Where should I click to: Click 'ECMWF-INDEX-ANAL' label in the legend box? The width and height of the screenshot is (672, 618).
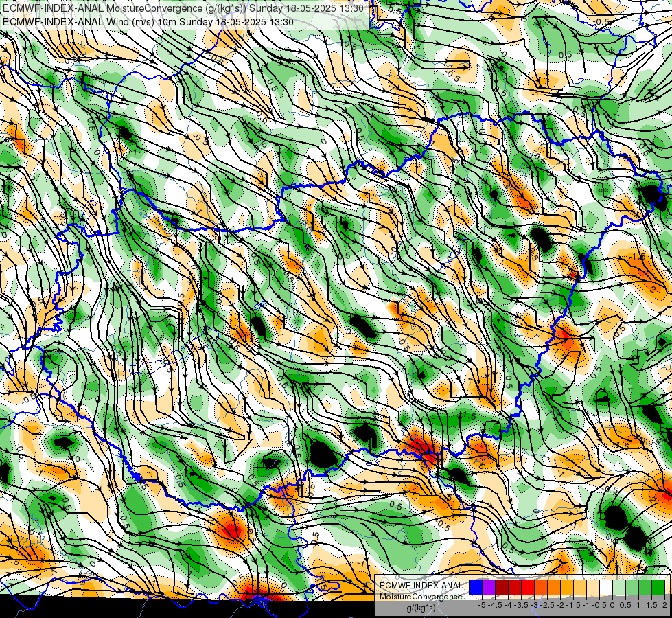(421, 586)
